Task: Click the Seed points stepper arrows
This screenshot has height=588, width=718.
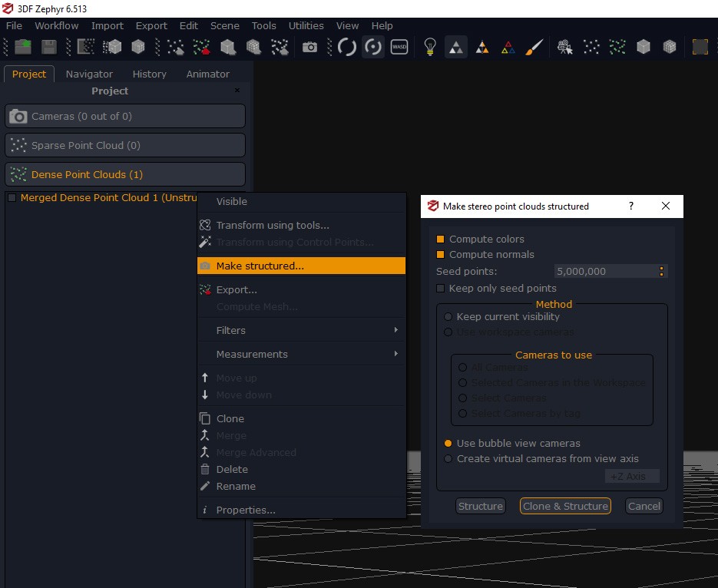Action: 661,271
